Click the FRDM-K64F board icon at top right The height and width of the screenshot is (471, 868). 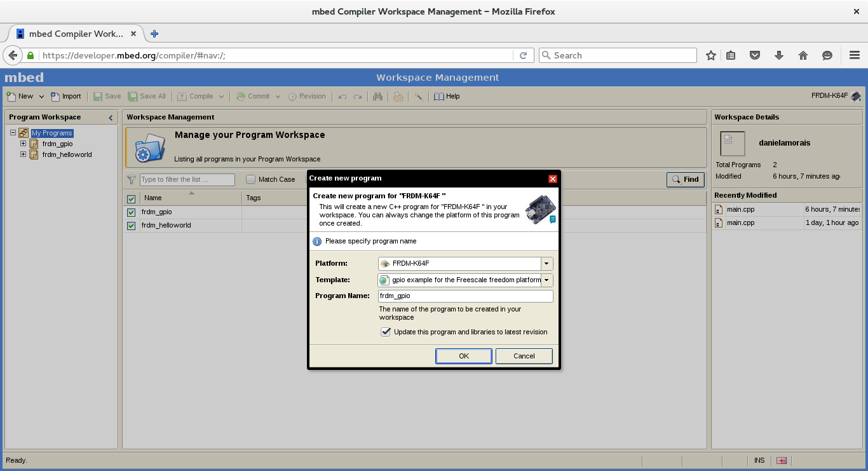(x=856, y=97)
